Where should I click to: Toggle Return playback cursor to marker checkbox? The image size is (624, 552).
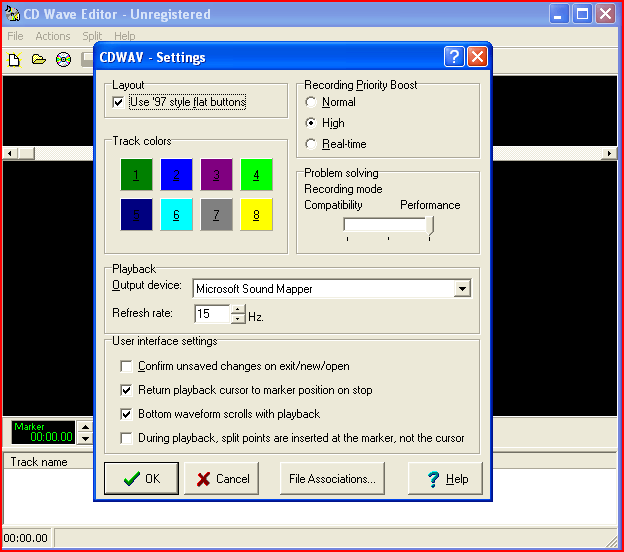(x=126, y=390)
